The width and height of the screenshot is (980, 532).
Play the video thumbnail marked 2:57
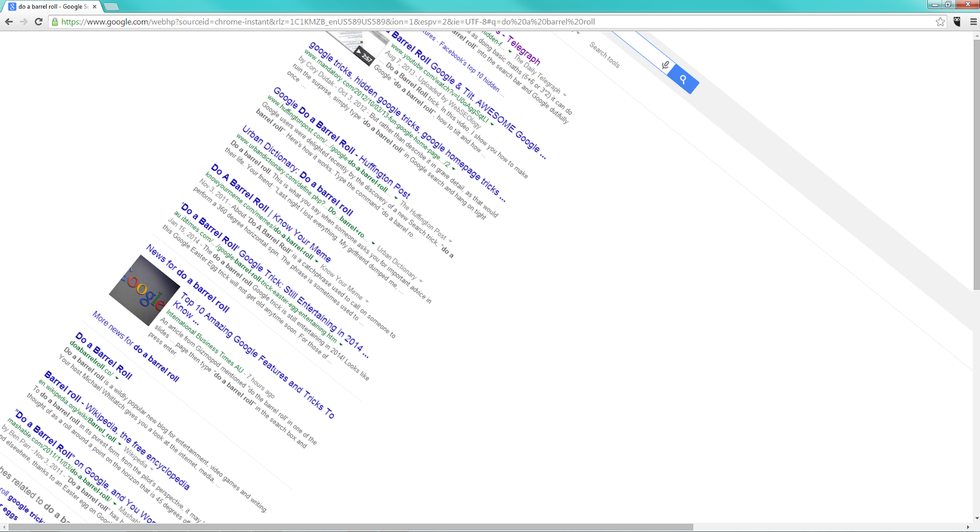358,48
